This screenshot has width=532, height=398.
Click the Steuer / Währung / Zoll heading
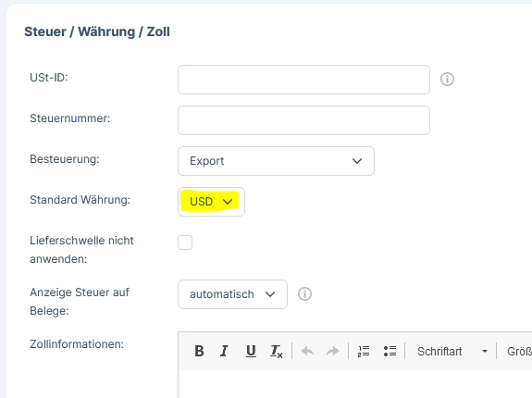pos(97,31)
